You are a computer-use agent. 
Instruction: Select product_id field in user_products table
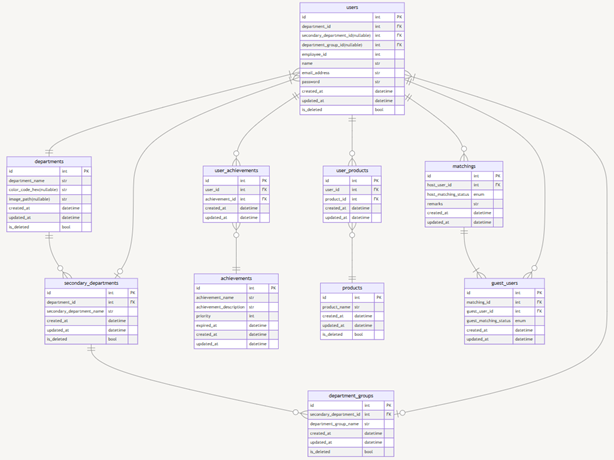352,199
